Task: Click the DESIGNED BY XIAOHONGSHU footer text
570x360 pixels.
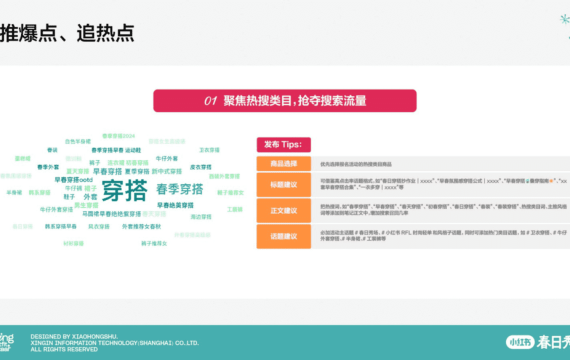Action: tap(74, 336)
